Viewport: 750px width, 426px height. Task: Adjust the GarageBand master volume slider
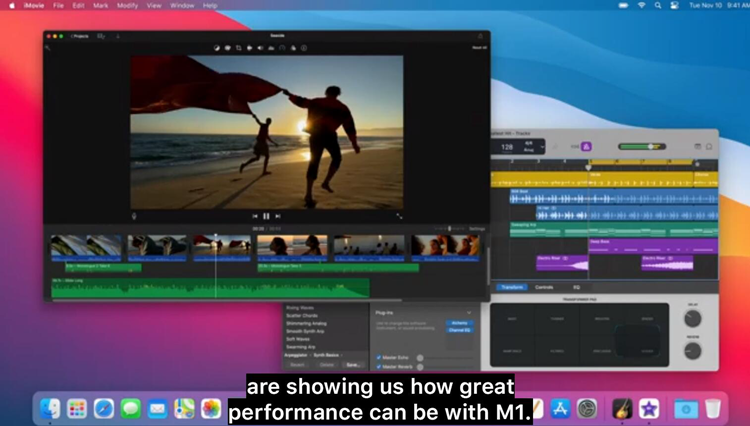coord(642,146)
